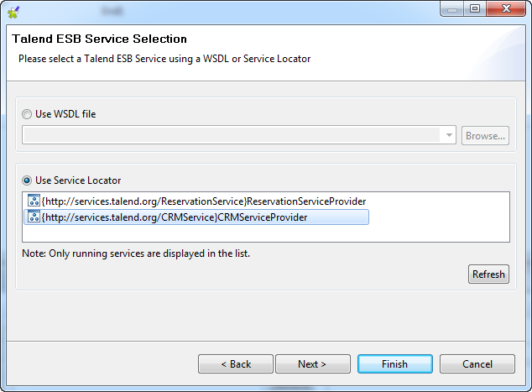The width and height of the screenshot is (532, 392).
Task: Click the Talend icon in the title bar
Action: coord(13,10)
